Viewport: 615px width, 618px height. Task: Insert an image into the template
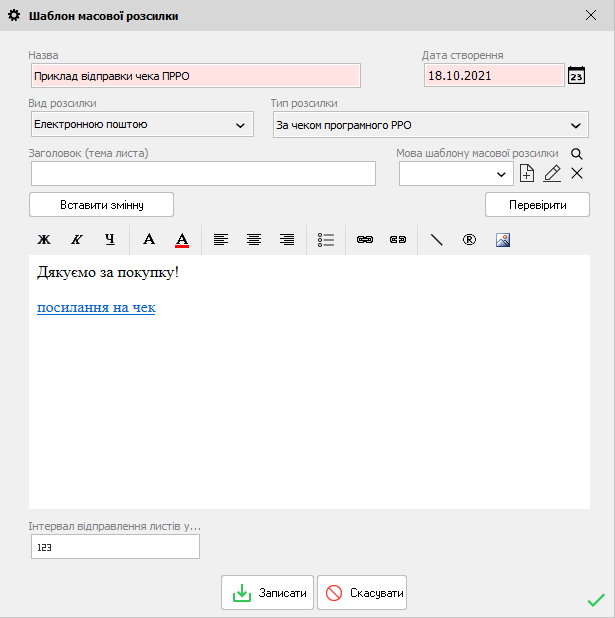click(503, 240)
